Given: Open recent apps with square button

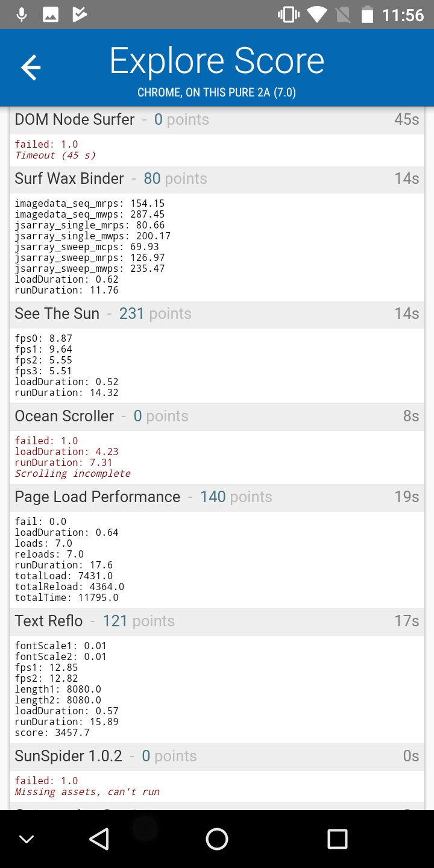Looking at the screenshot, I should coord(337,838).
